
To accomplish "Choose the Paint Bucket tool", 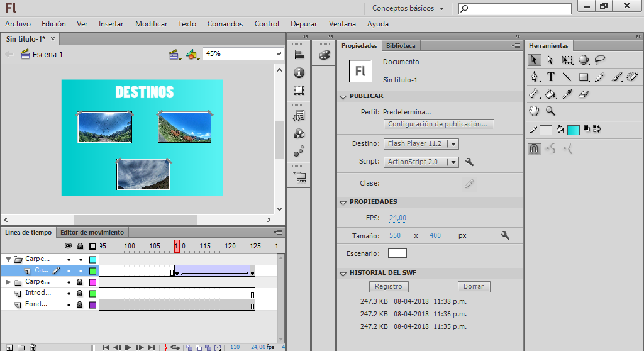I will pyautogui.click(x=551, y=94).
